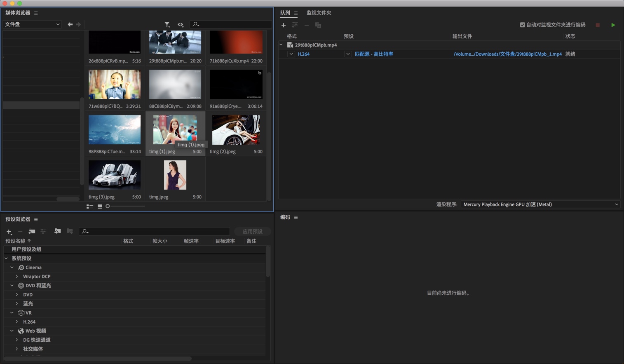624x364 pixels.
Task: Open the filter icon in Media Browser
Action: click(x=168, y=24)
